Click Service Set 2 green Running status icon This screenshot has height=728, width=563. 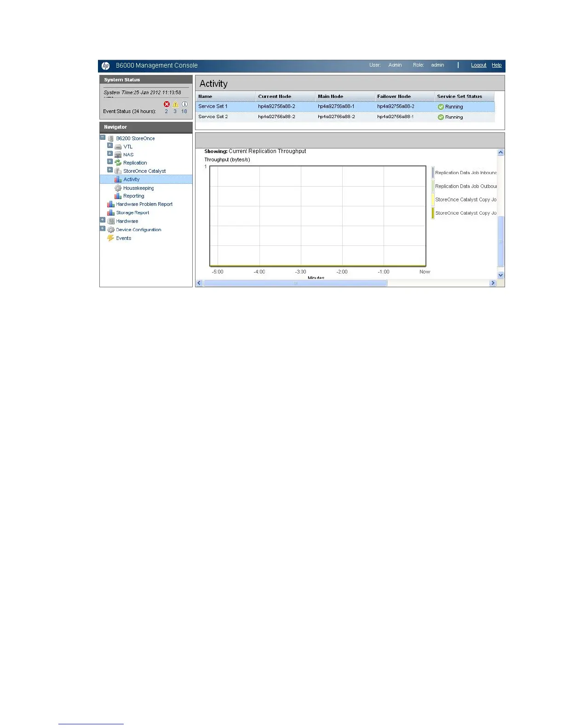[x=441, y=117]
